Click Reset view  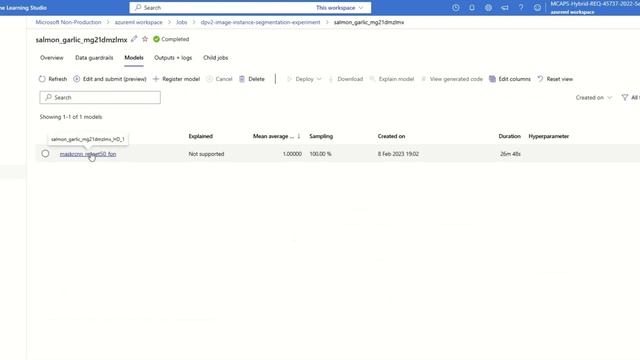click(x=555, y=79)
